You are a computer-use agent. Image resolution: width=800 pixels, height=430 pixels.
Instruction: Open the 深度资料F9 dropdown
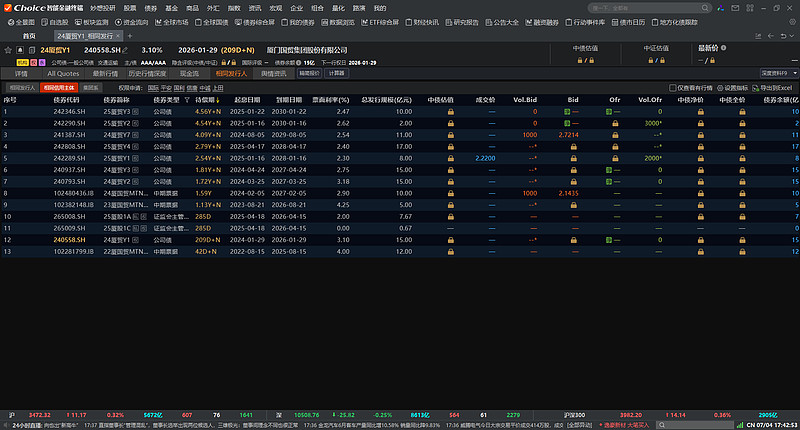pos(779,73)
